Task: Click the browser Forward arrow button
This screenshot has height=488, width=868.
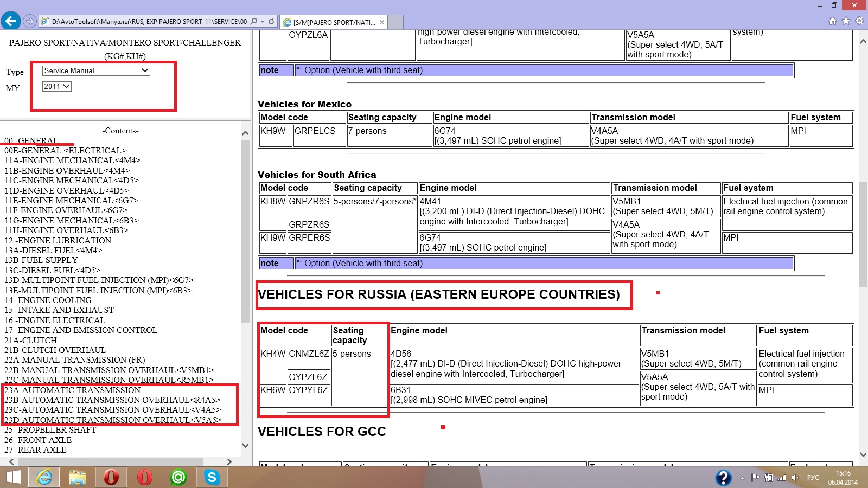Action: [30, 21]
